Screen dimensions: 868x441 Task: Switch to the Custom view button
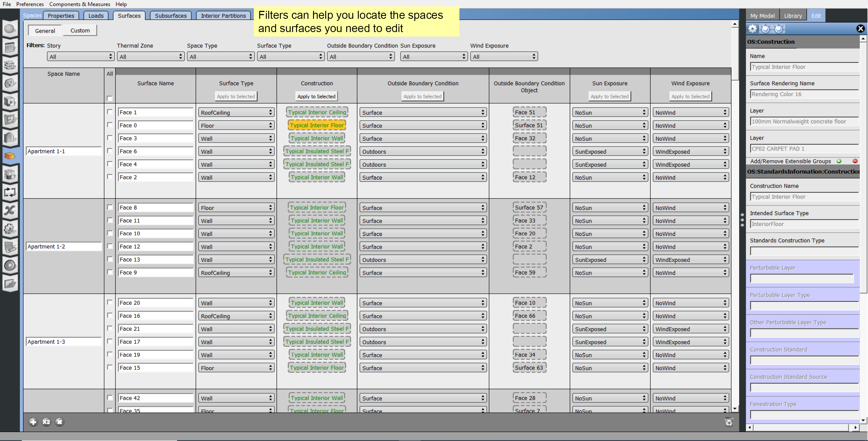(x=80, y=30)
